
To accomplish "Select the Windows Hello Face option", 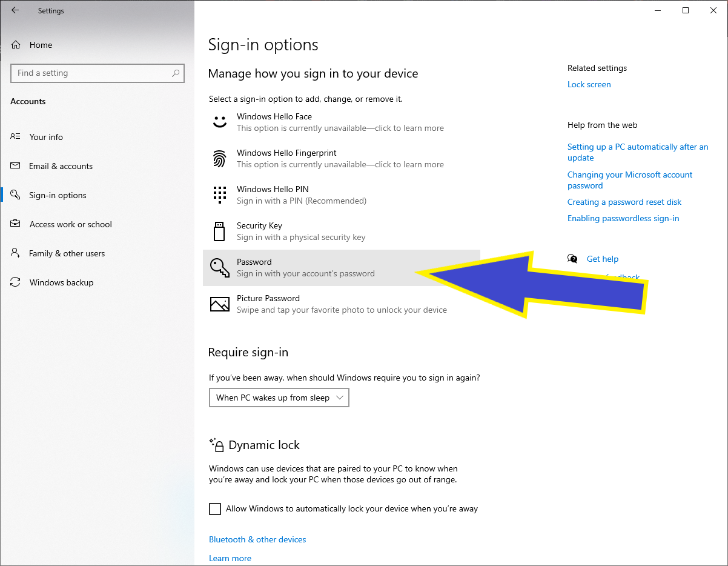I will coord(342,122).
